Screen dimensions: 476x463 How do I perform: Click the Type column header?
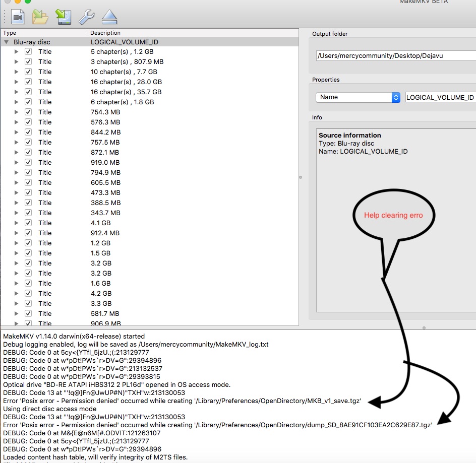[44, 33]
